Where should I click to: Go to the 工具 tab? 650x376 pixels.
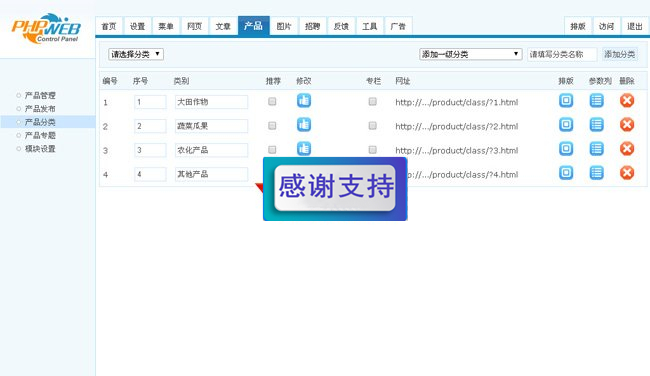point(370,27)
